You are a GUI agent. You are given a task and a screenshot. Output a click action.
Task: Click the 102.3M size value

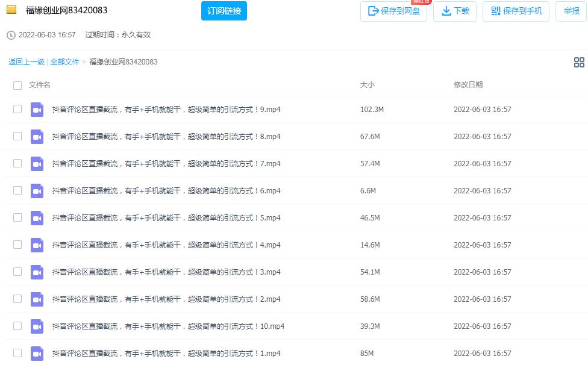[x=372, y=110]
